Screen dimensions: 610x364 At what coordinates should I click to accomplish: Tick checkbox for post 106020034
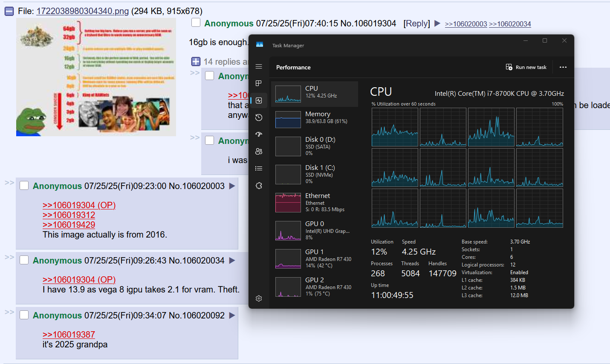click(24, 260)
